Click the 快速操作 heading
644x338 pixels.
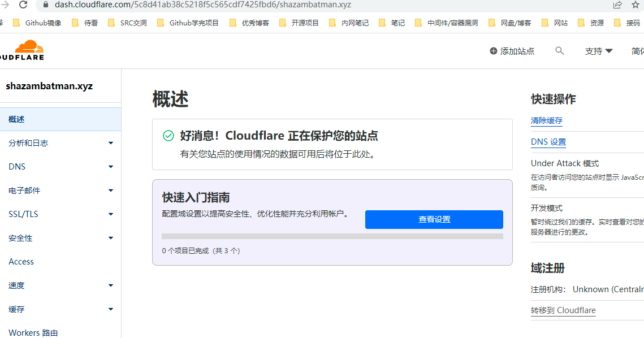(x=553, y=99)
